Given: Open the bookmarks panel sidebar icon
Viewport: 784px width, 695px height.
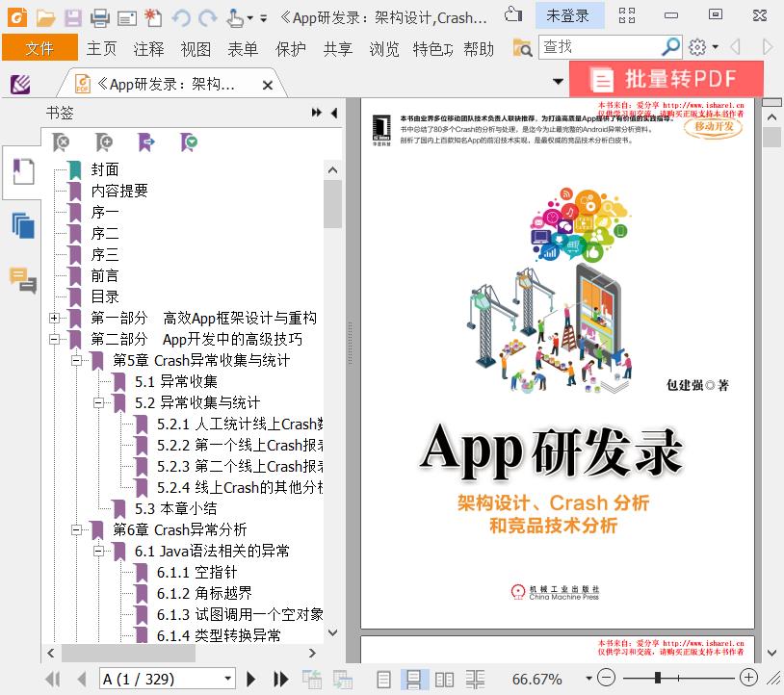Looking at the screenshot, I should click(x=23, y=171).
